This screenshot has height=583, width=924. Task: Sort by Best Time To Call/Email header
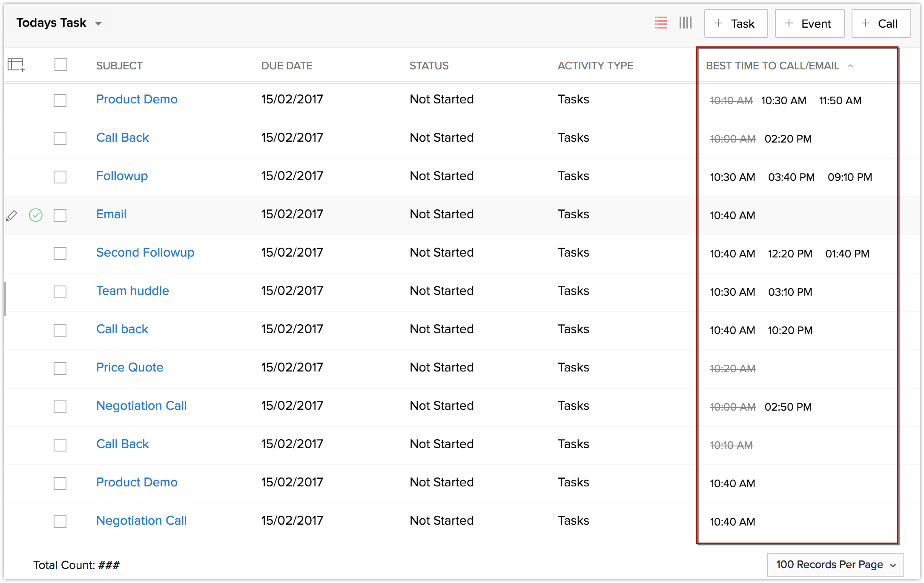[772, 66]
